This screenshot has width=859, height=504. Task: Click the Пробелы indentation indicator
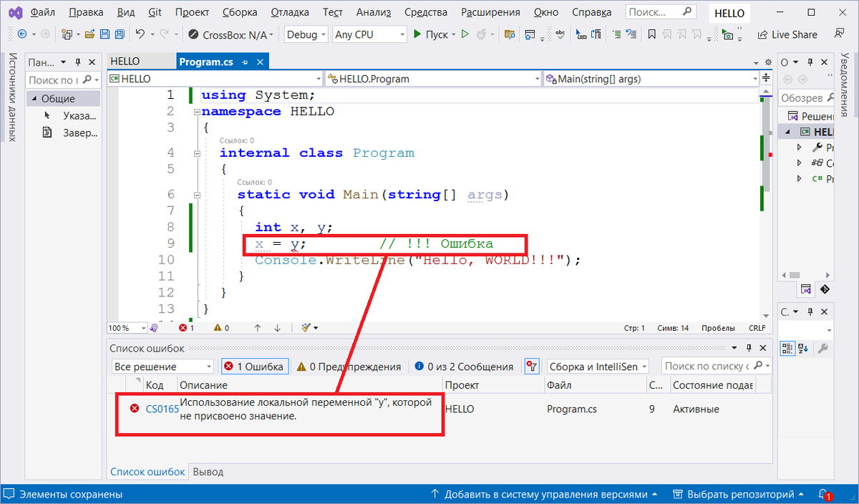click(717, 328)
